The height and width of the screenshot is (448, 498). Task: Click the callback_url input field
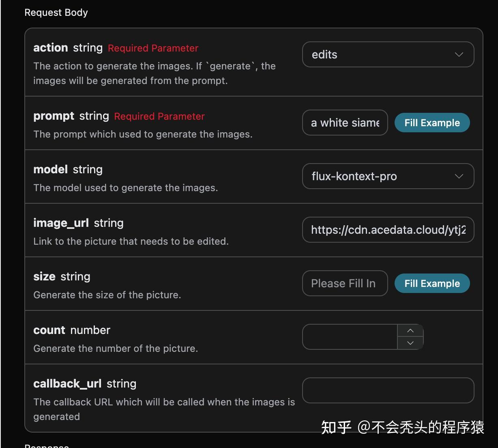(388, 390)
